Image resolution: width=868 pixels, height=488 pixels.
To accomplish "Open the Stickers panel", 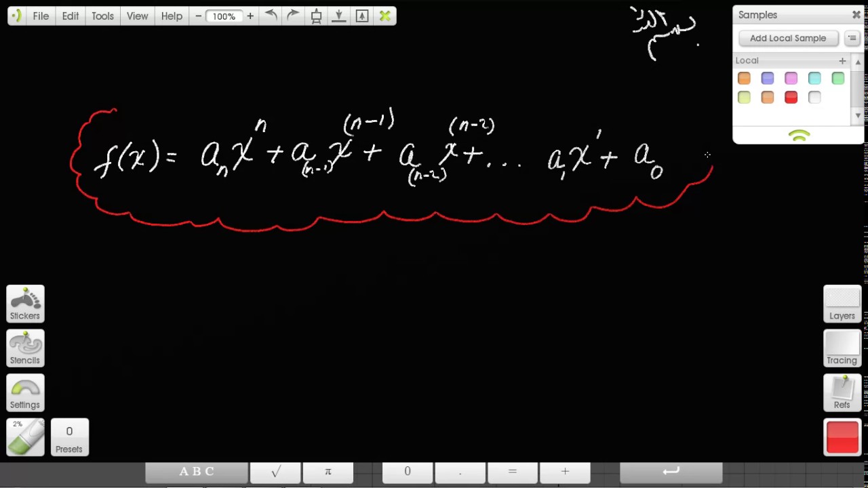I will coord(25,304).
